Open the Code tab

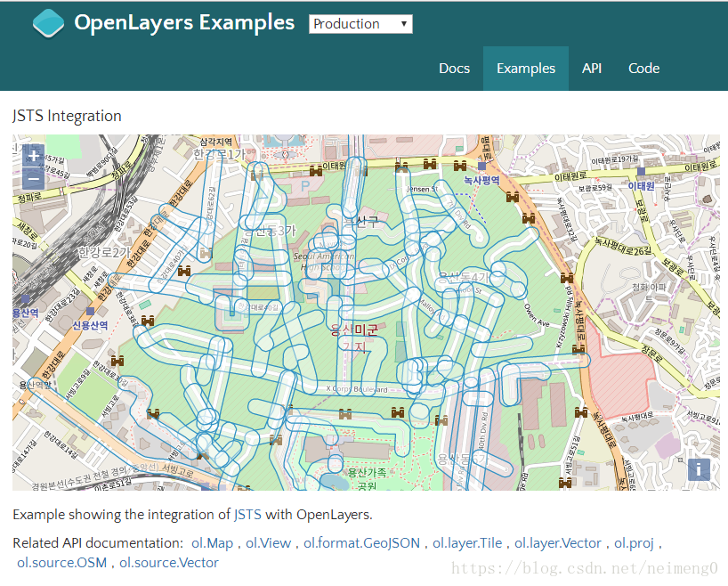[x=643, y=69]
